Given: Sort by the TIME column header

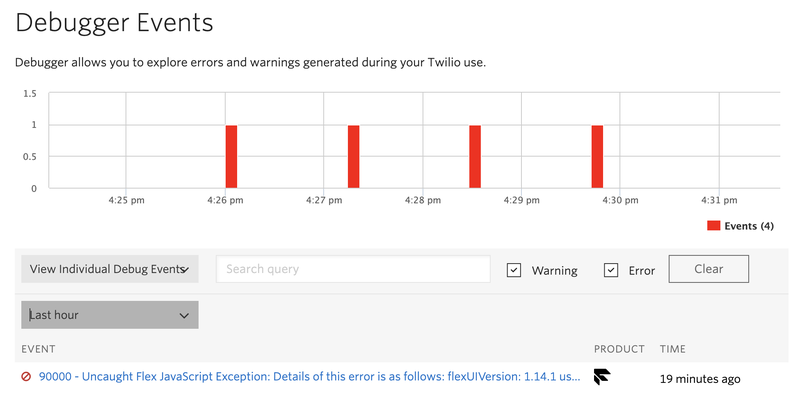Looking at the screenshot, I should pos(672,349).
